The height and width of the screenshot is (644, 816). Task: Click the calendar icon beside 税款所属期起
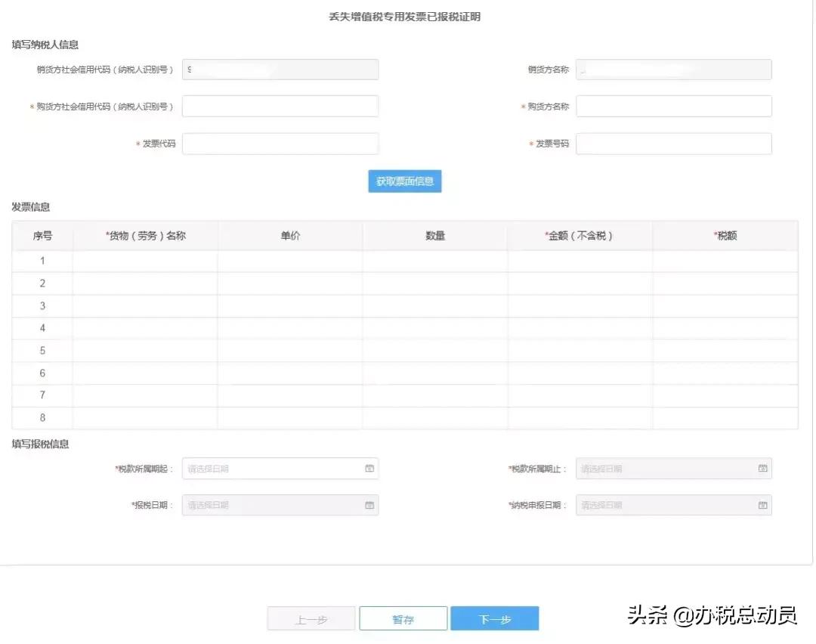click(369, 468)
